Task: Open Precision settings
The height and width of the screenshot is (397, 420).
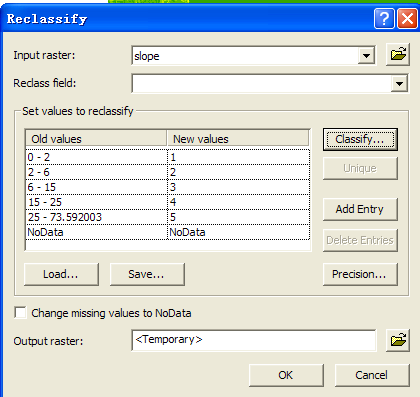Action: (360, 274)
